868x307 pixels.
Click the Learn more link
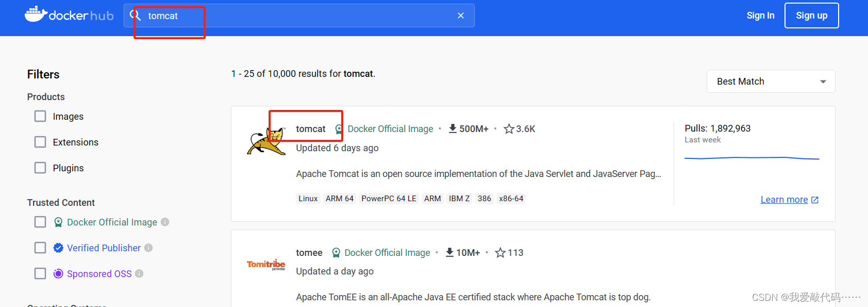(784, 200)
